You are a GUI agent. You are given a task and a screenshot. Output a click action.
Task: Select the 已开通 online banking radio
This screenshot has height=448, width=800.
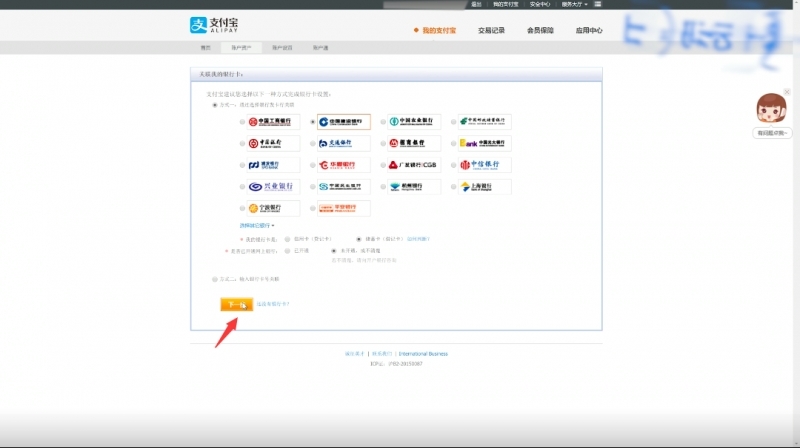pyautogui.click(x=287, y=251)
